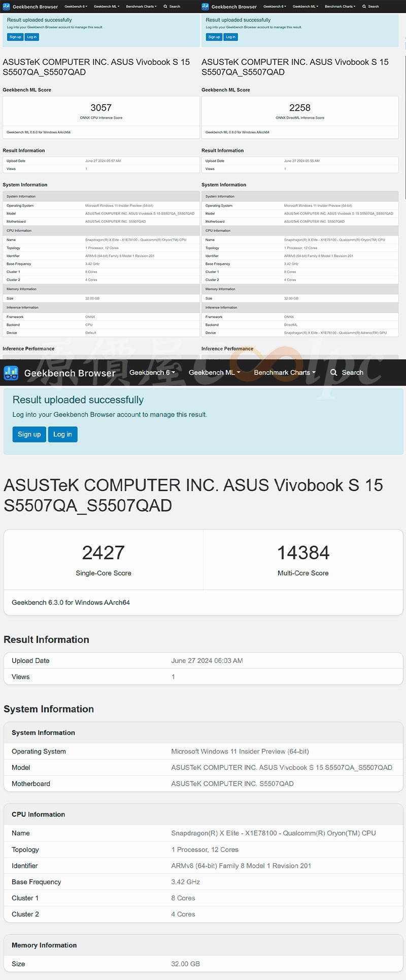Click the large Geekbench Browser title text
The height and width of the screenshot is (980, 406).
(70, 373)
